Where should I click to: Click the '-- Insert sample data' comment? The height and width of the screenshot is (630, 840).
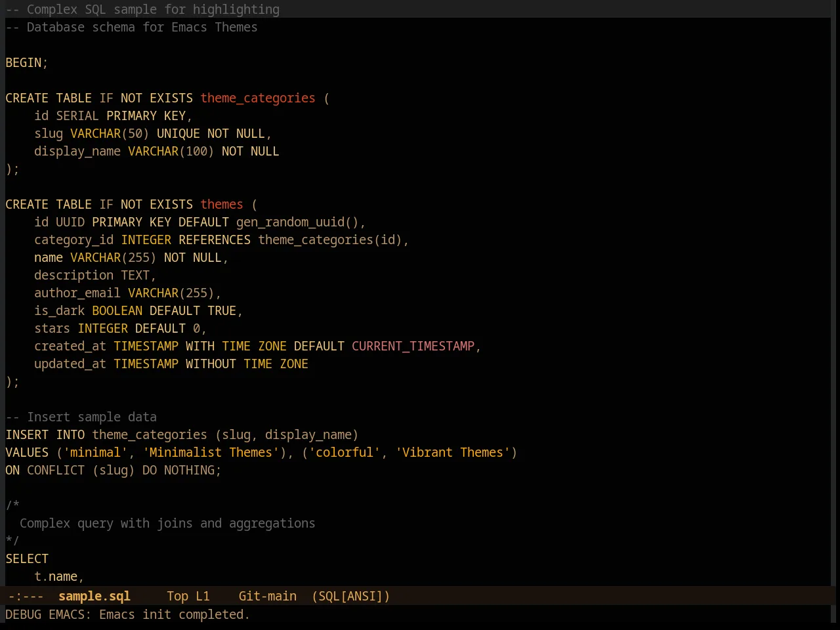click(x=81, y=417)
